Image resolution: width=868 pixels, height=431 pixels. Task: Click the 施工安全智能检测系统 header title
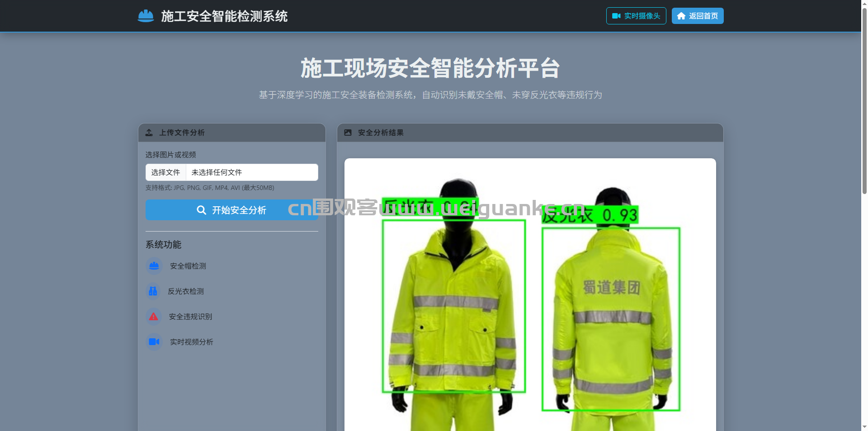click(x=224, y=16)
